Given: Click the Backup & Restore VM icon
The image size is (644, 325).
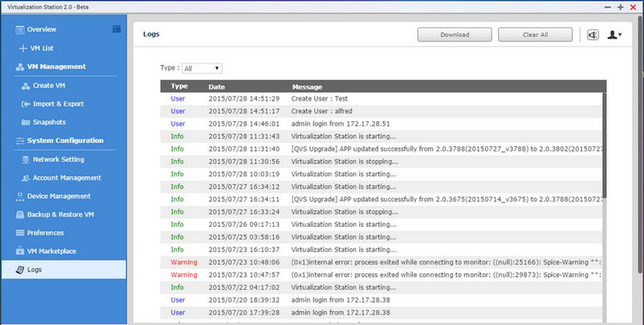Looking at the screenshot, I should [20, 215].
